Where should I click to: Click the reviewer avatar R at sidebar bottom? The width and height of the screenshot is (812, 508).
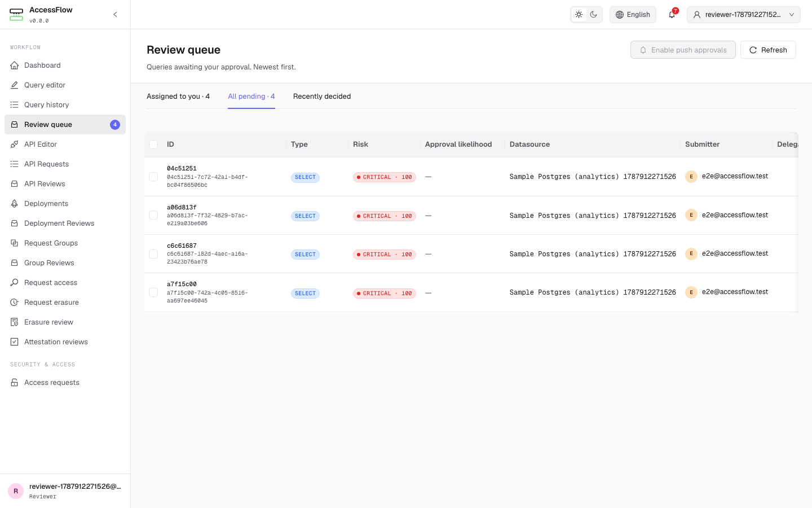[16, 491]
